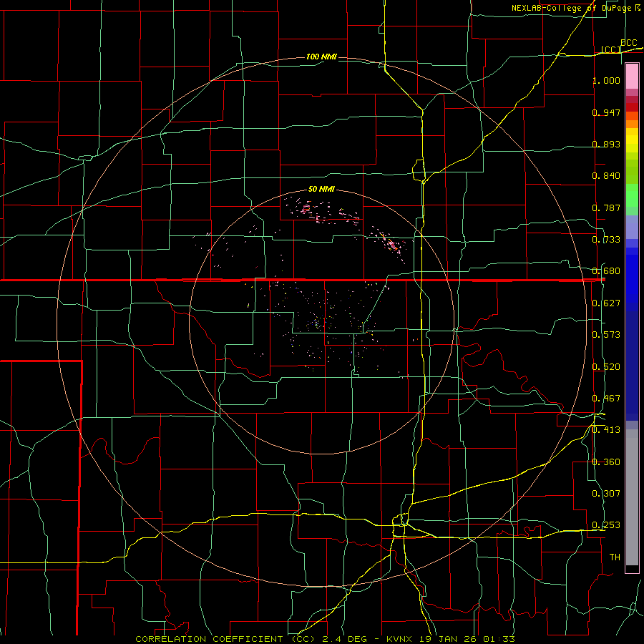This screenshot has height=644, width=644.
Task: Pick the bright green segment of color bar
Action: (x=632, y=195)
